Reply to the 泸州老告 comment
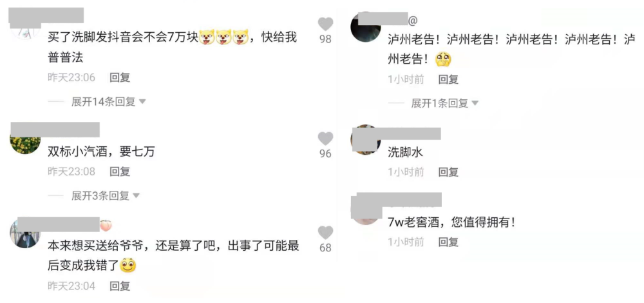 click(448, 79)
